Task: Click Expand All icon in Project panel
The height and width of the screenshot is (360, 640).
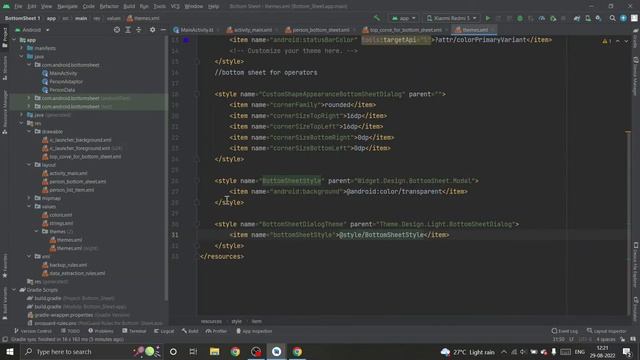Action: tap(128, 30)
